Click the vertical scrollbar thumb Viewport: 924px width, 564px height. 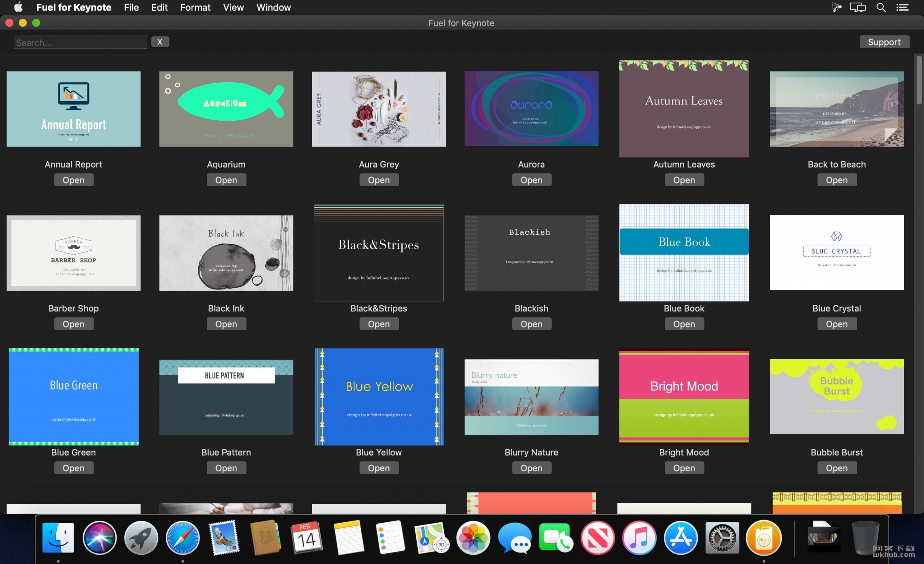pyautogui.click(x=919, y=79)
